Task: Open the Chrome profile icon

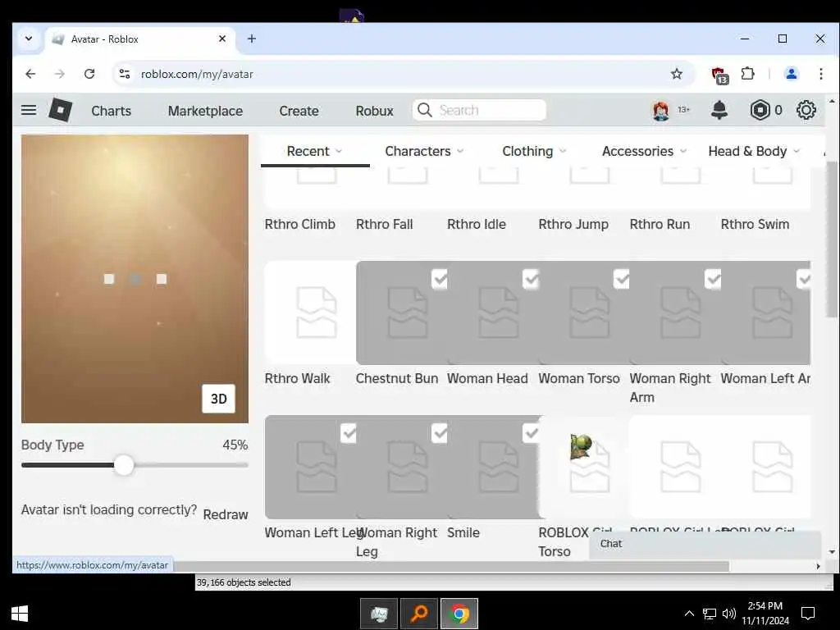Action: (x=792, y=74)
